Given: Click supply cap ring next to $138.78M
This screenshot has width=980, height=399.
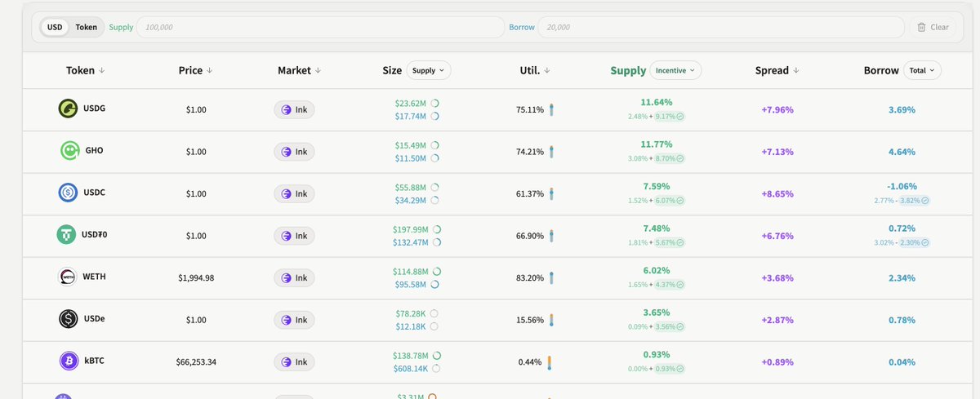Looking at the screenshot, I should 437,356.
